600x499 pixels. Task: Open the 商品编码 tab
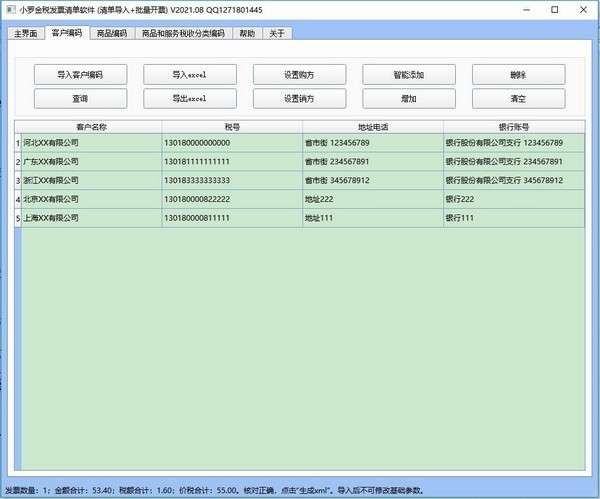coord(111,33)
